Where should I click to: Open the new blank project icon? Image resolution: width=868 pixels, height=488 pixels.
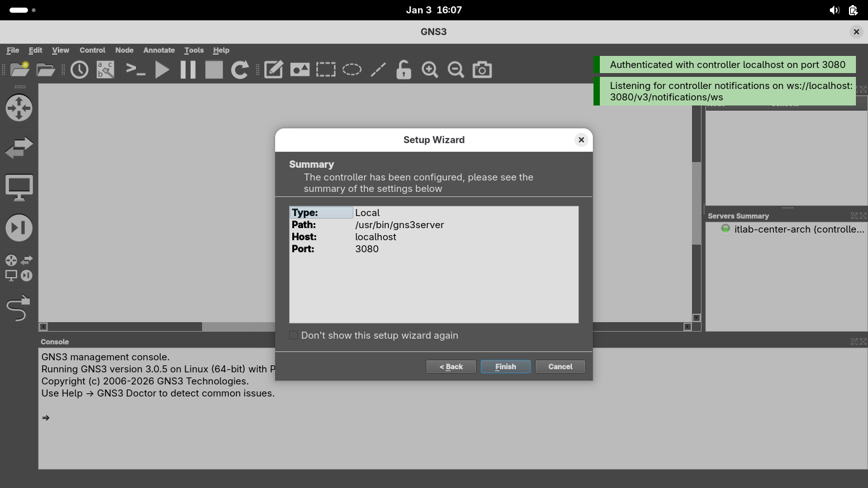(20, 69)
